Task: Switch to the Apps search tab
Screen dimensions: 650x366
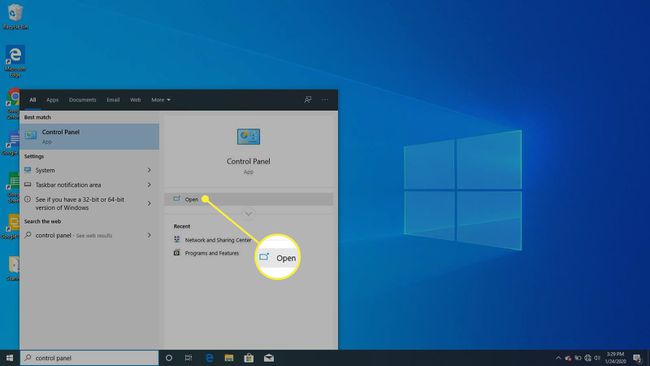Action: pyautogui.click(x=52, y=99)
